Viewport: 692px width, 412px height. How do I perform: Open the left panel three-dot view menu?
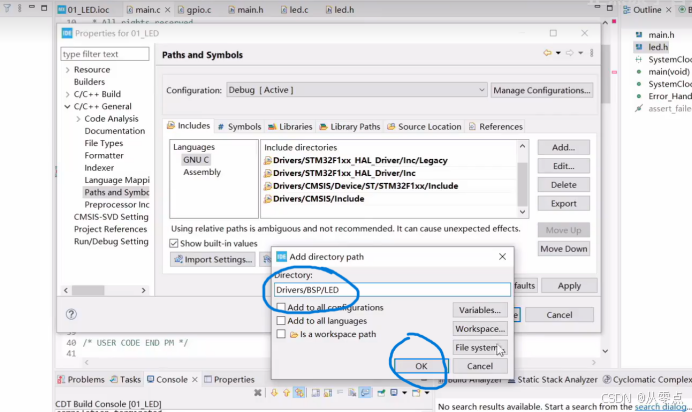[x=19, y=8]
